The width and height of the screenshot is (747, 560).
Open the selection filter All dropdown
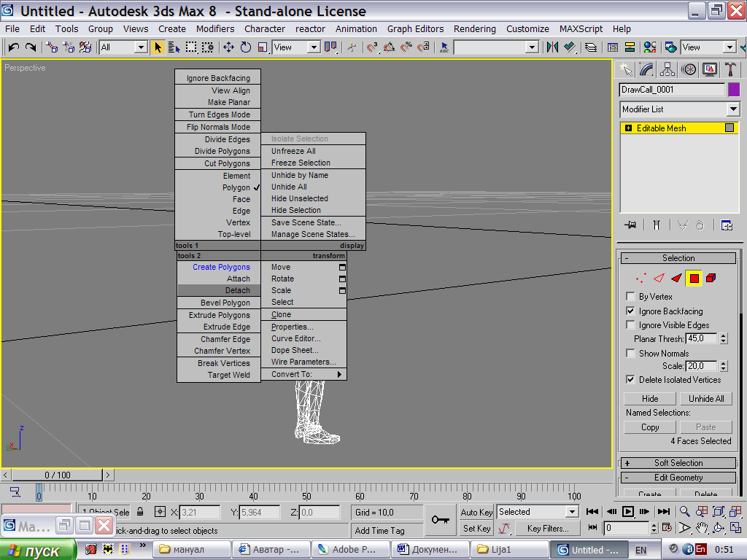coord(123,47)
